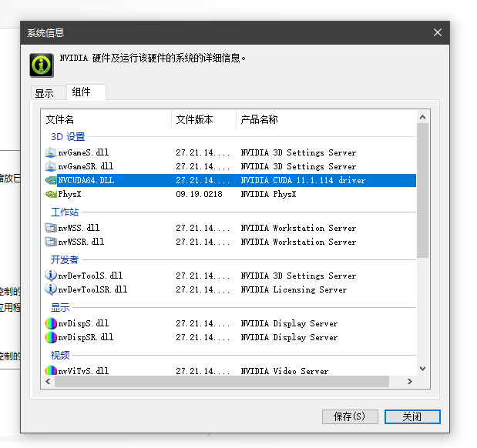Click the horizontal scrollbar right arrow
Viewport: 477px width, 448px height.
[410, 381]
